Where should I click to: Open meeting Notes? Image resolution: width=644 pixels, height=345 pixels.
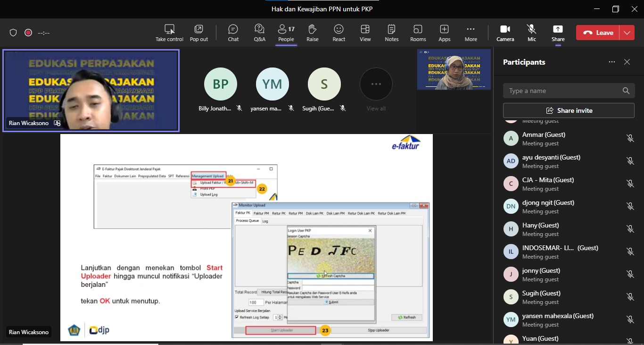click(x=391, y=33)
